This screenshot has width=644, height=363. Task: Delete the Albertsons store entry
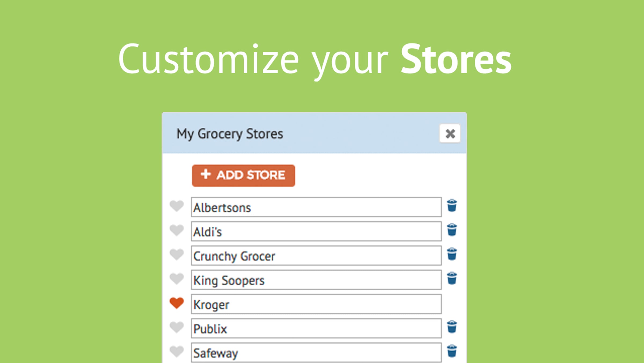tap(452, 206)
